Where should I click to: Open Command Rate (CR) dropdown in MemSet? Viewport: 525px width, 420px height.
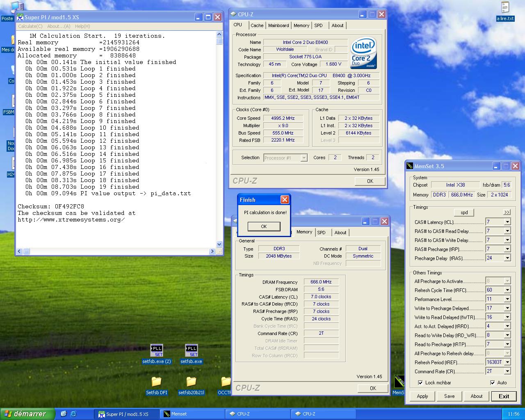[x=507, y=371]
